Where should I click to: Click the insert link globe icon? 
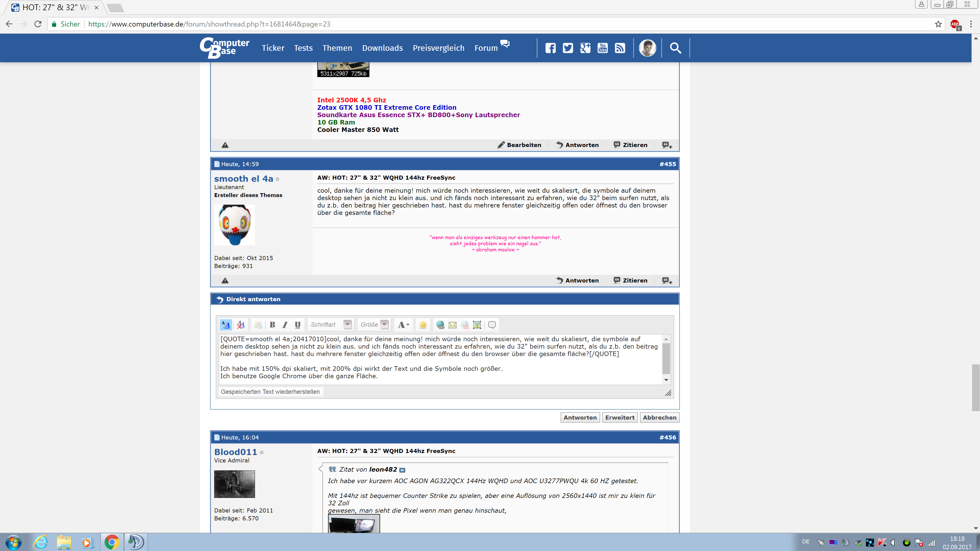click(440, 325)
